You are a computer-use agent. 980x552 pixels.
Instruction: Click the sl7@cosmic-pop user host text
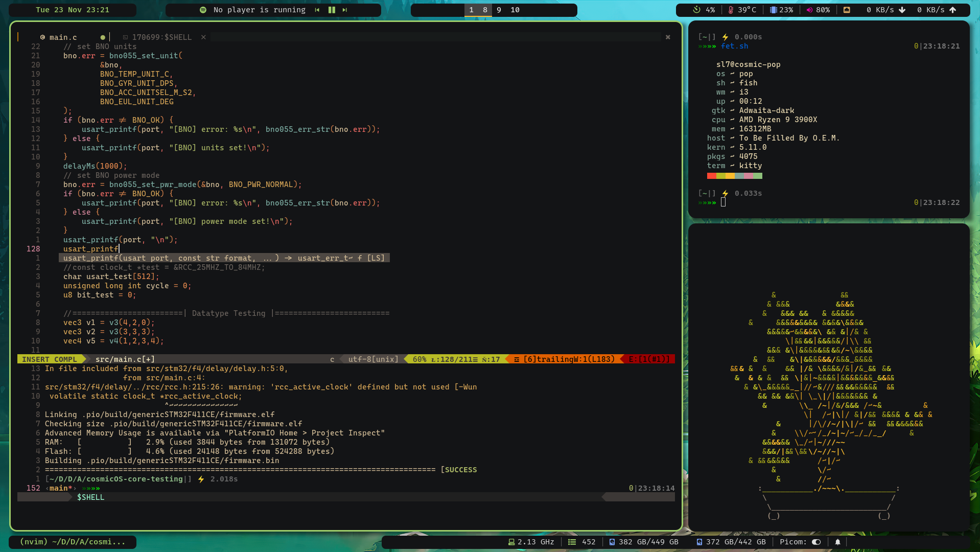click(748, 64)
